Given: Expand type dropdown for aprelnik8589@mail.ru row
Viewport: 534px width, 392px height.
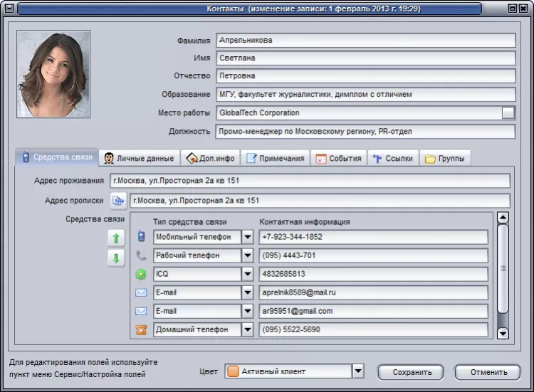Looking at the screenshot, I should 248,292.
